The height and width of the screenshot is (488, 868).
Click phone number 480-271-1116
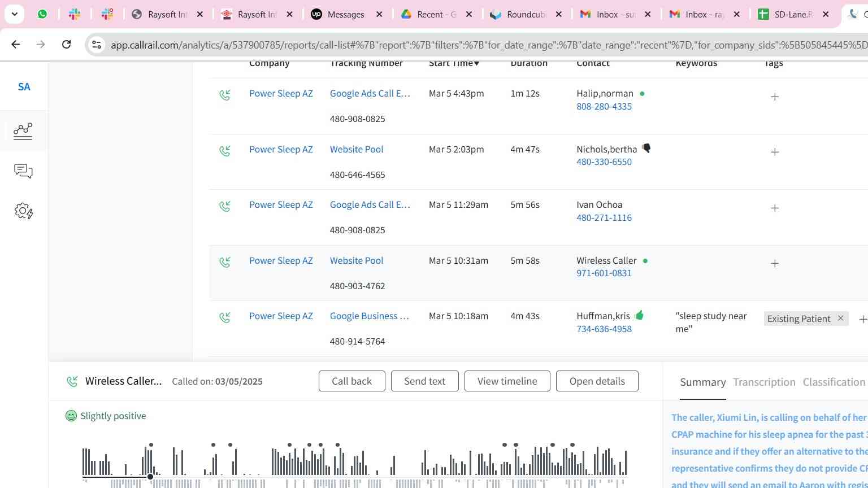[604, 217]
